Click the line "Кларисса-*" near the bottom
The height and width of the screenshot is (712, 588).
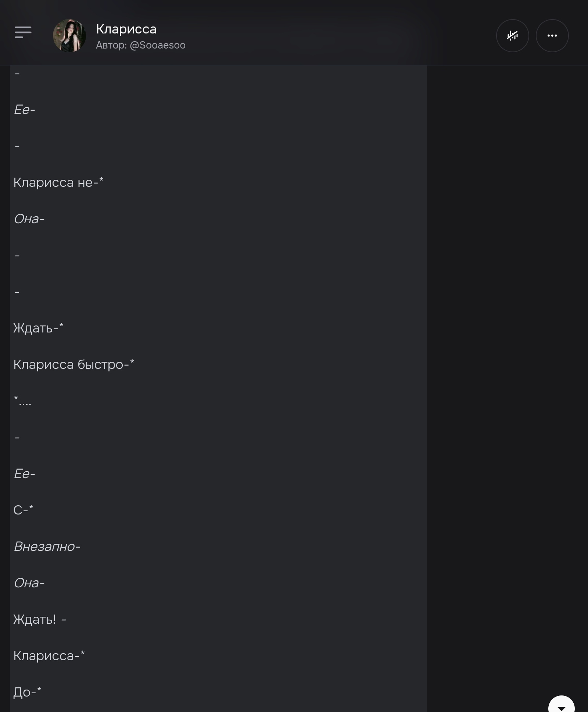[x=49, y=656]
